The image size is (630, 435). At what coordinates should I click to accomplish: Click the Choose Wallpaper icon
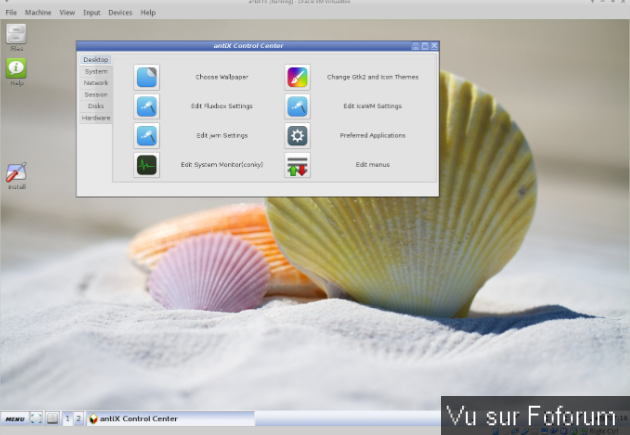click(x=147, y=77)
